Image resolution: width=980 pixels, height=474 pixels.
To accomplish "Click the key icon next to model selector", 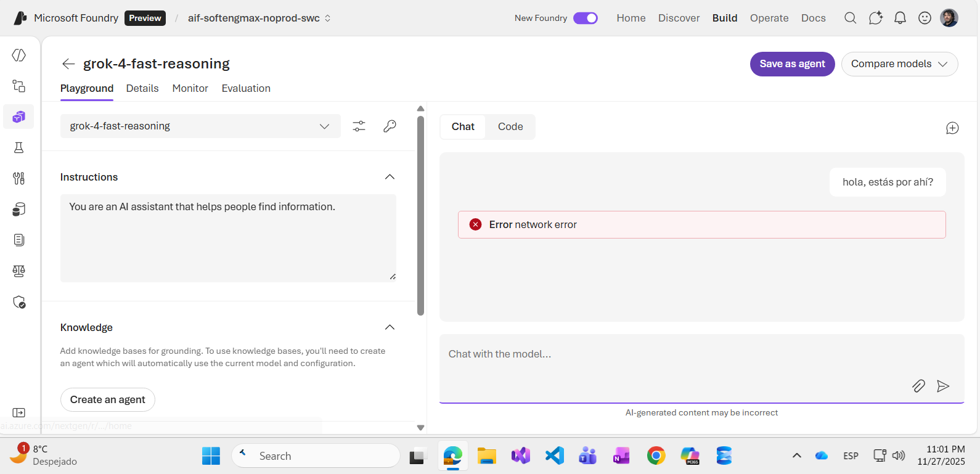I will tap(390, 126).
